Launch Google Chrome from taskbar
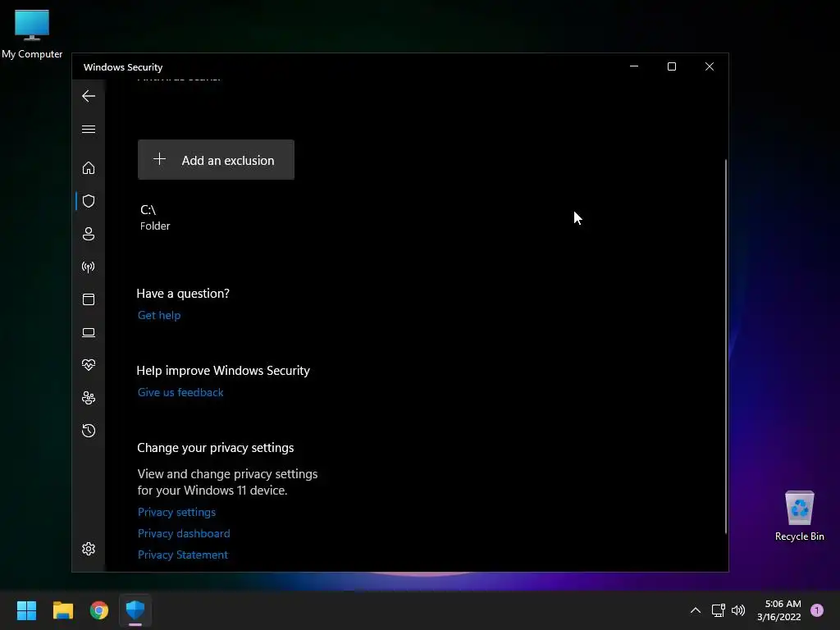Image resolution: width=840 pixels, height=630 pixels. (99, 610)
